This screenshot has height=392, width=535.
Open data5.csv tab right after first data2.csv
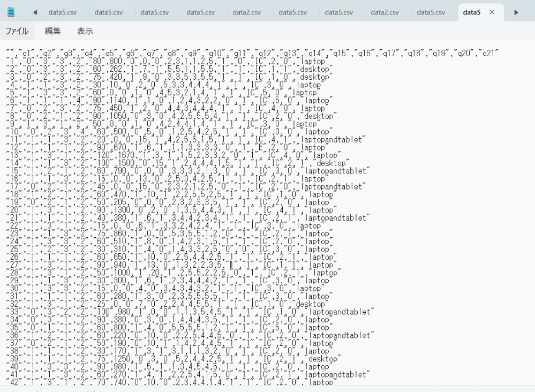tap(292, 12)
